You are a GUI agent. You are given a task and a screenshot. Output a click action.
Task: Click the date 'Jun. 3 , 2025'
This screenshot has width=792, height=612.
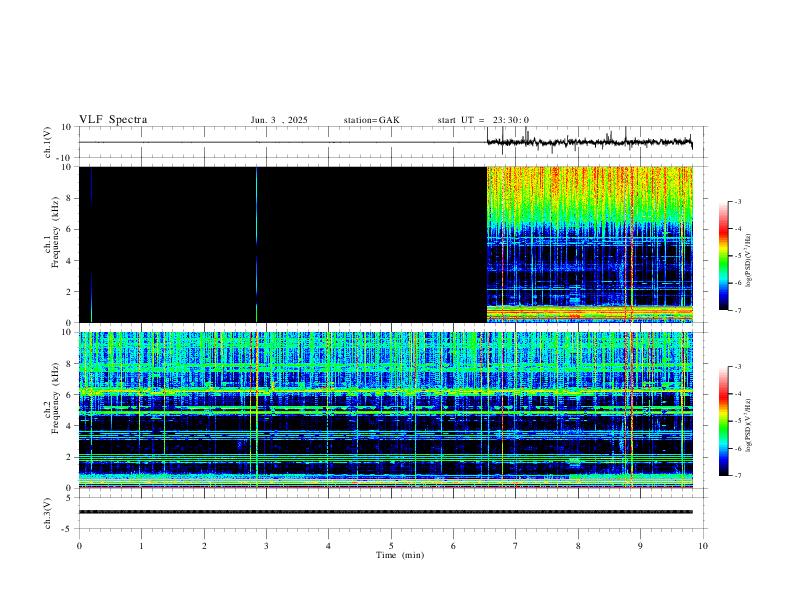point(279,120)
